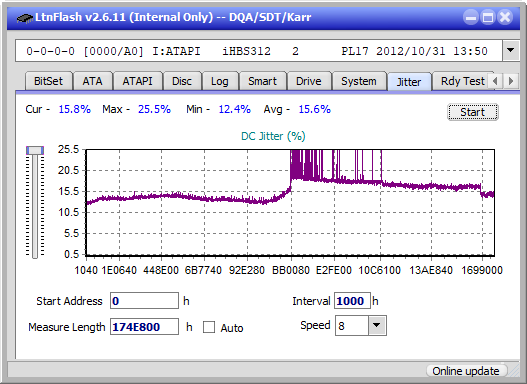Expand the Speed dropdown

coord(377,325)
